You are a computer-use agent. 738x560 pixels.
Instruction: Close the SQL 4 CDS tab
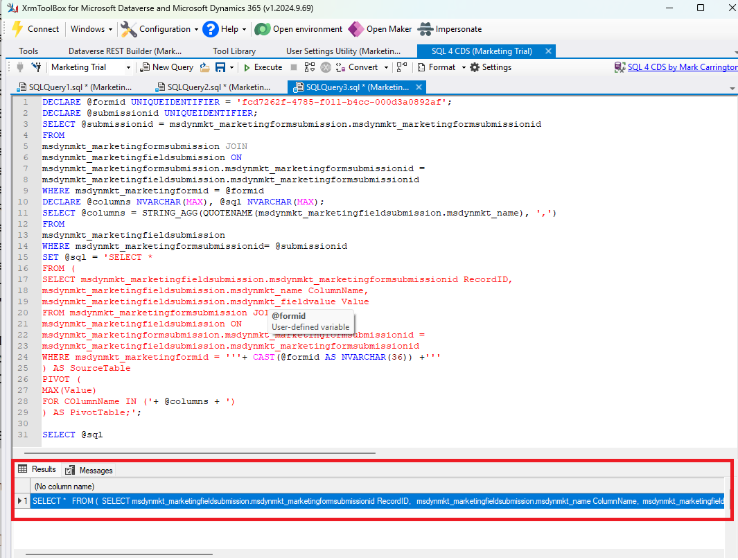548,51
